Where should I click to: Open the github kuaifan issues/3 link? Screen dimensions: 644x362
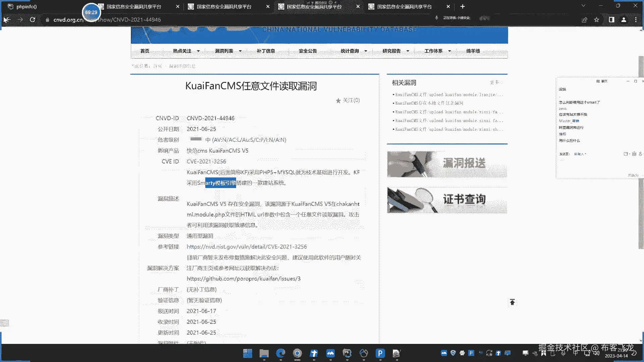[244, 279]
